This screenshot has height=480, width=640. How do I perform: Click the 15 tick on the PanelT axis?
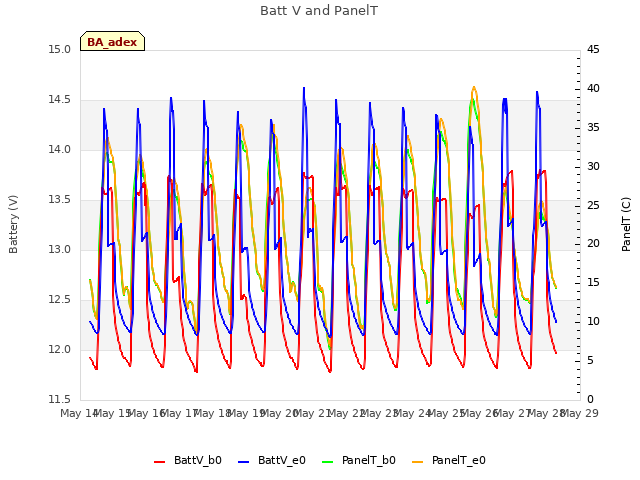[593, 282]
